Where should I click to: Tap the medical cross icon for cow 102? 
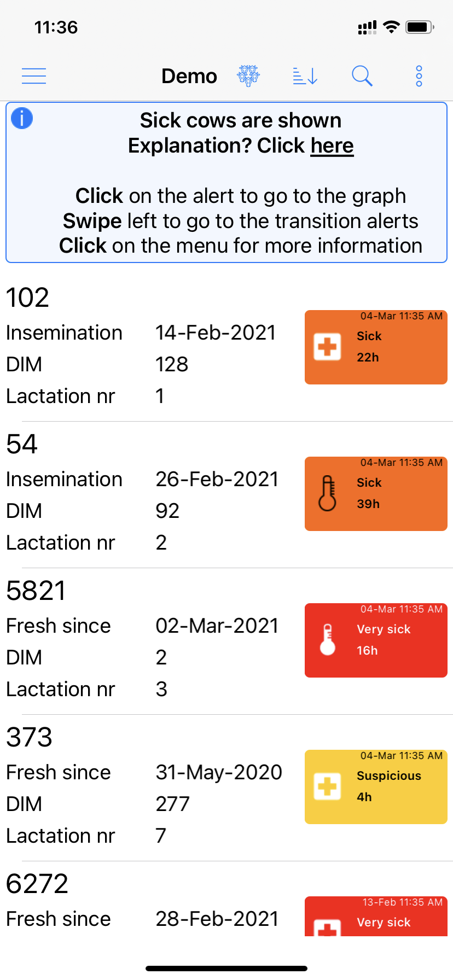[x=327, y=347]
